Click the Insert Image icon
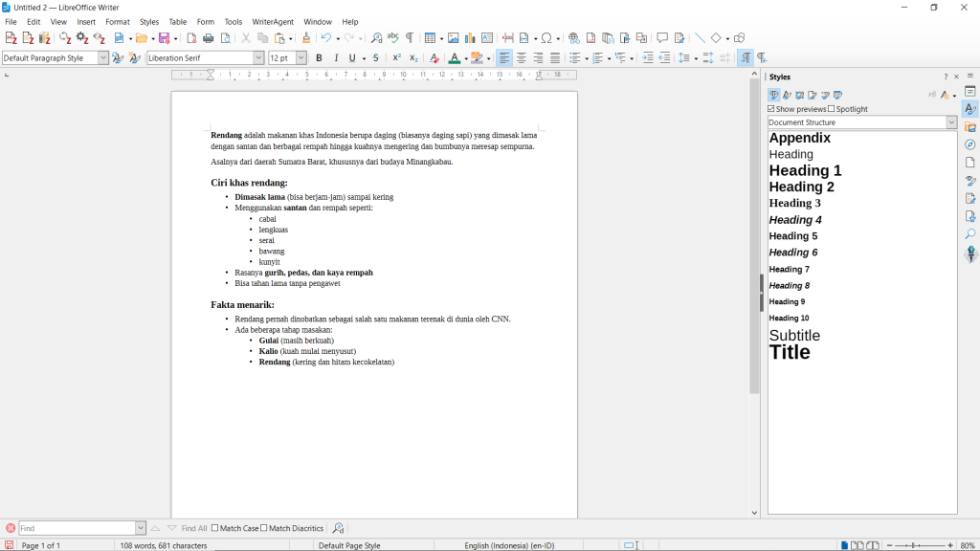The width and height of the screenshot is (980, 551). 453,38
